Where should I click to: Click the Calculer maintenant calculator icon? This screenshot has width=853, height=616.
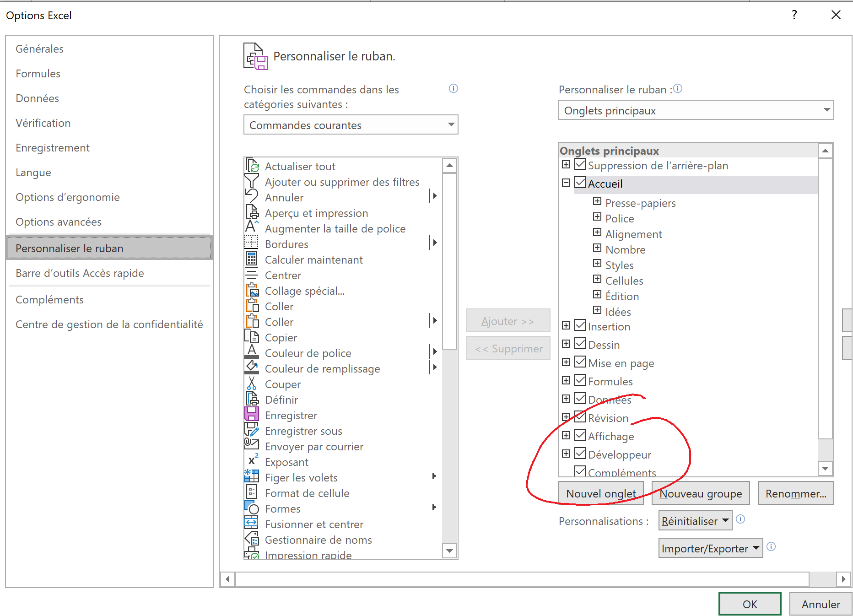[252, 259]
